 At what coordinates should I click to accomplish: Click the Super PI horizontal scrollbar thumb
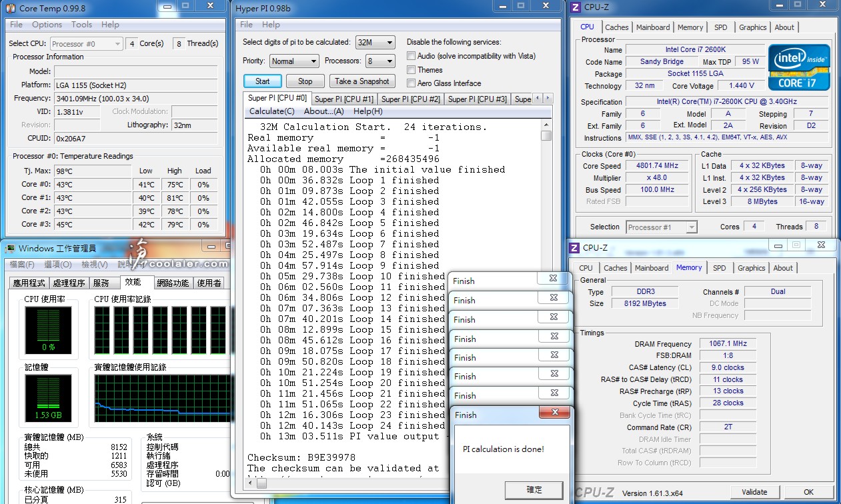pos(261,484)
